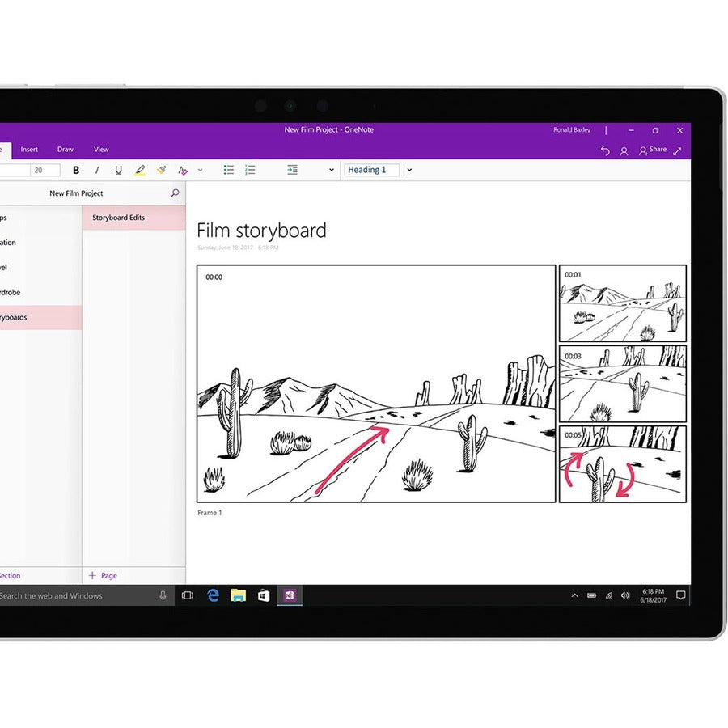
Task: Select the text highlighter tool
Action: click(138, 170)
